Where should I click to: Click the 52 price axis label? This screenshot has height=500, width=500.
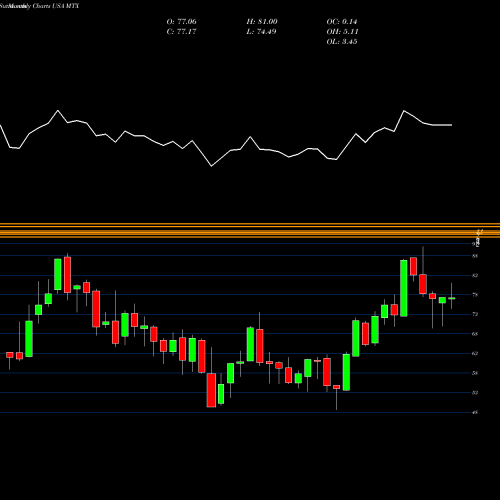(475, 393)
